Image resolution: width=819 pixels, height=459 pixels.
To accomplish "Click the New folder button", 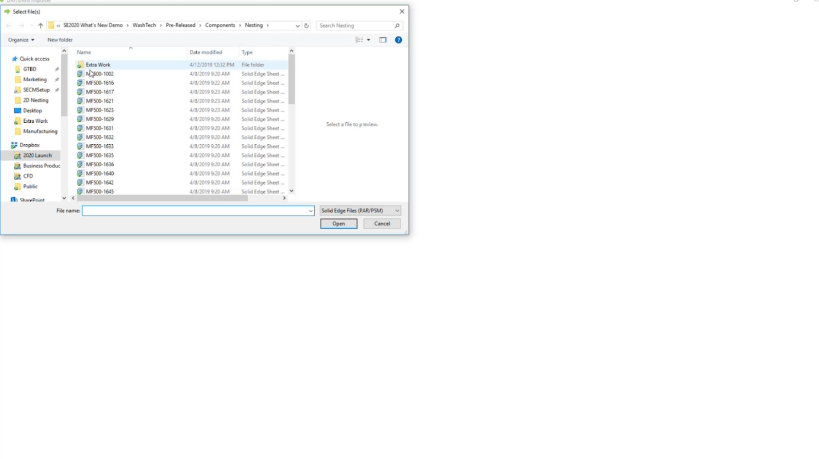I will tap(60, 40).
